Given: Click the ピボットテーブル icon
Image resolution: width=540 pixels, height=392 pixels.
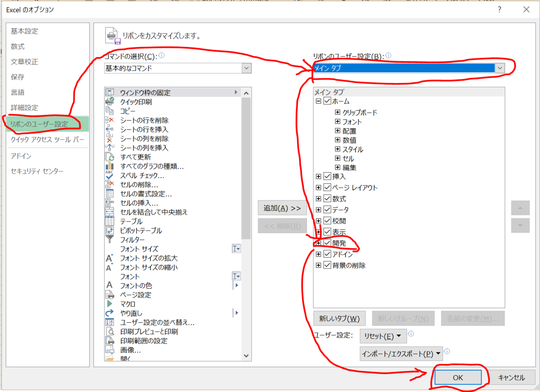Looking at the screenshot, I should [109, 230].
